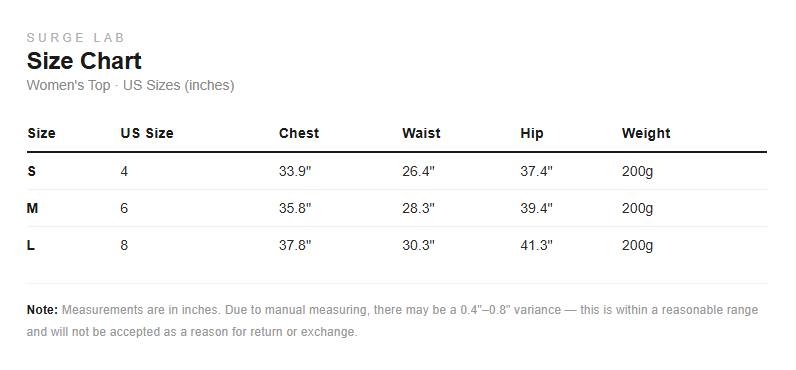Select the M size row label
The image size is (796, 370).
click(32, 209)
